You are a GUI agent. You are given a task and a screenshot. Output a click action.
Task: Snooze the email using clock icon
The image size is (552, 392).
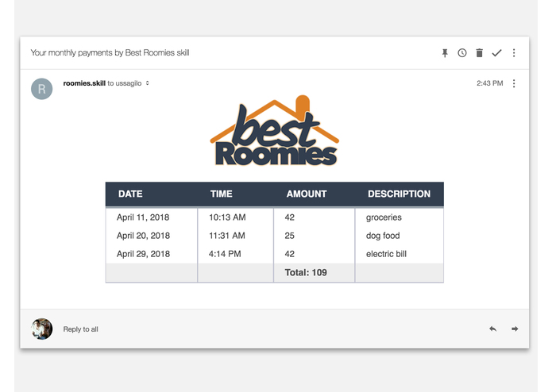[462, 53]
